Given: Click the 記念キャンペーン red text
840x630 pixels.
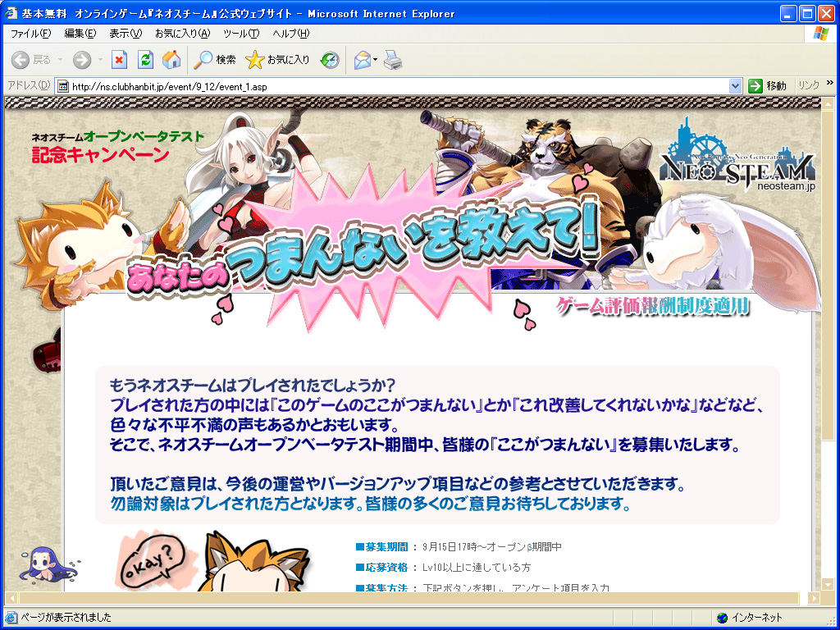Looking at the screenshot, I should coord(101,155).
